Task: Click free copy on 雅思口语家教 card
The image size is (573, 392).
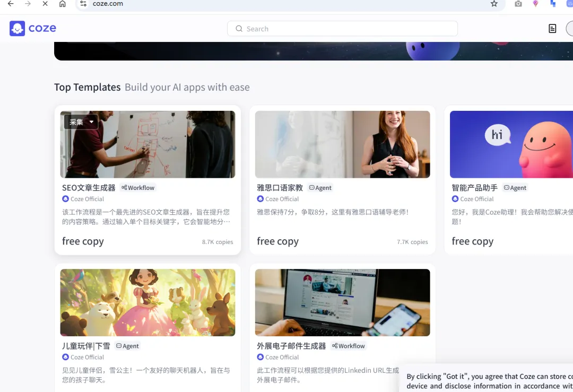Action: point(277,241)
